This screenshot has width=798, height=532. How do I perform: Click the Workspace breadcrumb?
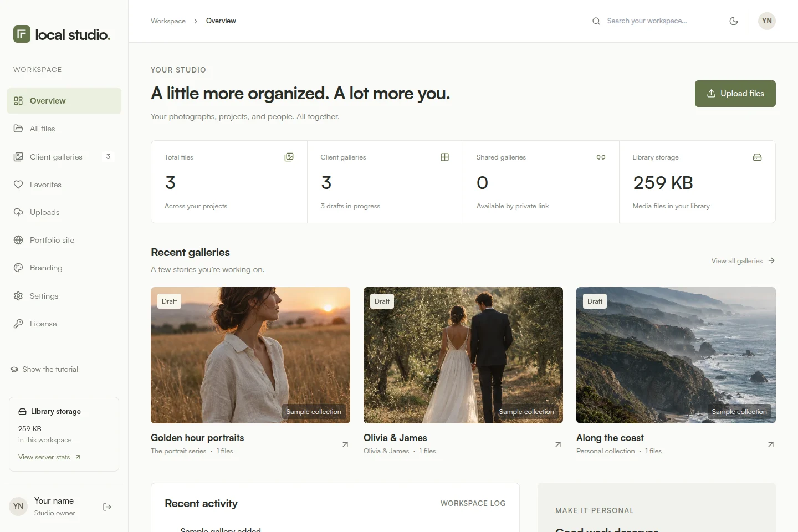168,21
